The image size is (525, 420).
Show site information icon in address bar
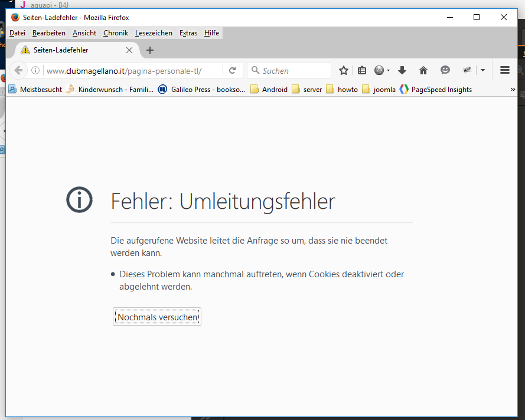pyautogui.click(x=35, y=71)
